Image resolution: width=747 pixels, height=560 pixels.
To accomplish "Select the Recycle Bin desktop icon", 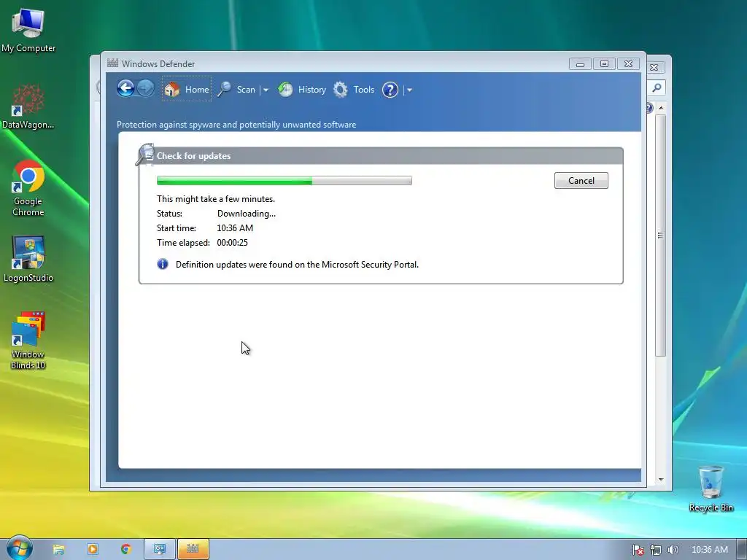I will 711,489.
